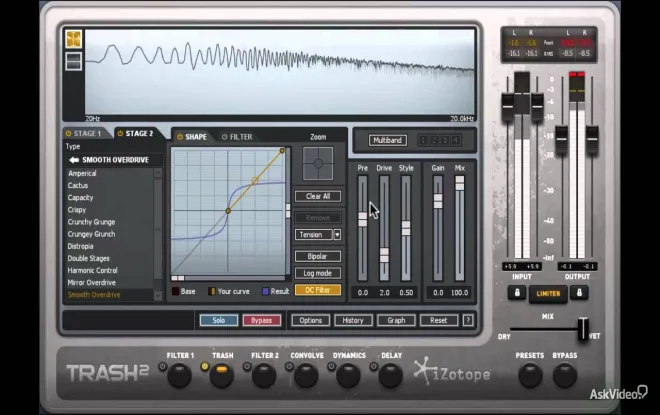The height and width of the screenshot is (415, 660).
Task: Click module Bypass button
Action: (x=261, y=321)
